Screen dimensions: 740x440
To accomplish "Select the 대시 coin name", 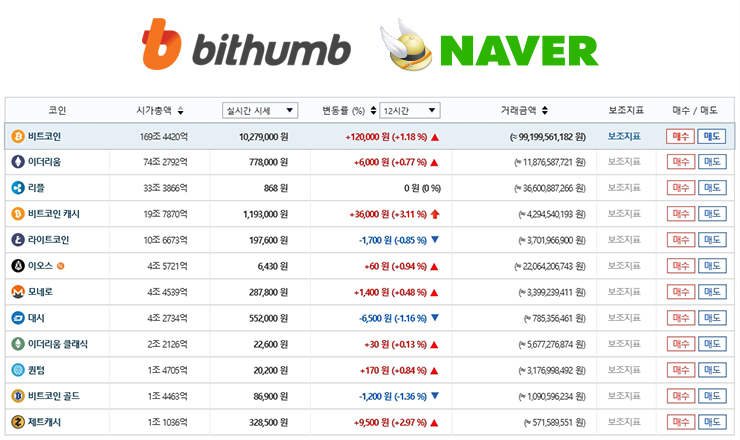I will [x=36, y=318].
